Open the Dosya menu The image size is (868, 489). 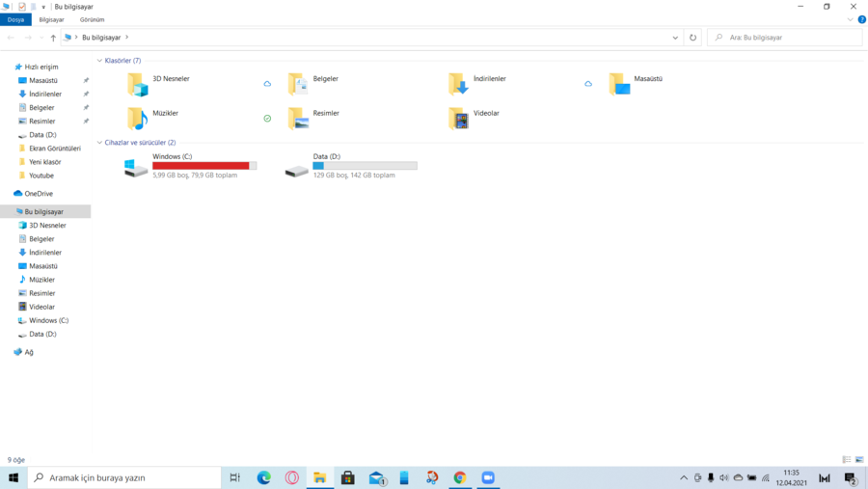(15, 19)
